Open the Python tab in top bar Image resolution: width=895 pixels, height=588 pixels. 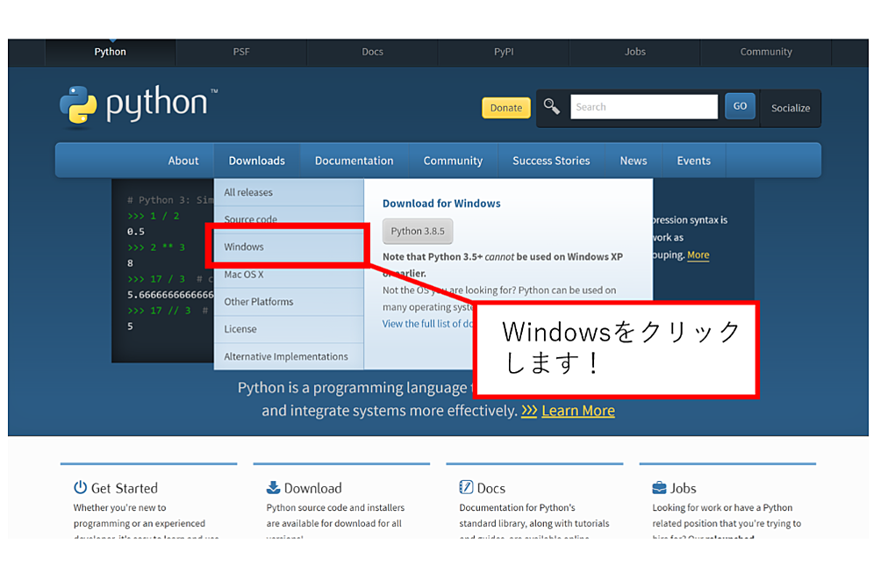point(111,52)
